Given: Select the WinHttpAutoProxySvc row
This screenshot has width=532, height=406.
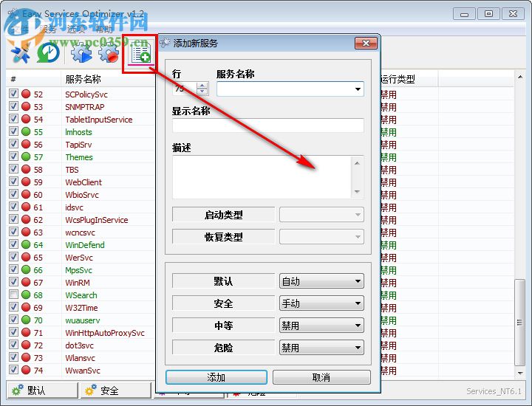Looking at the screenshot, I should (x=81, y=332).
